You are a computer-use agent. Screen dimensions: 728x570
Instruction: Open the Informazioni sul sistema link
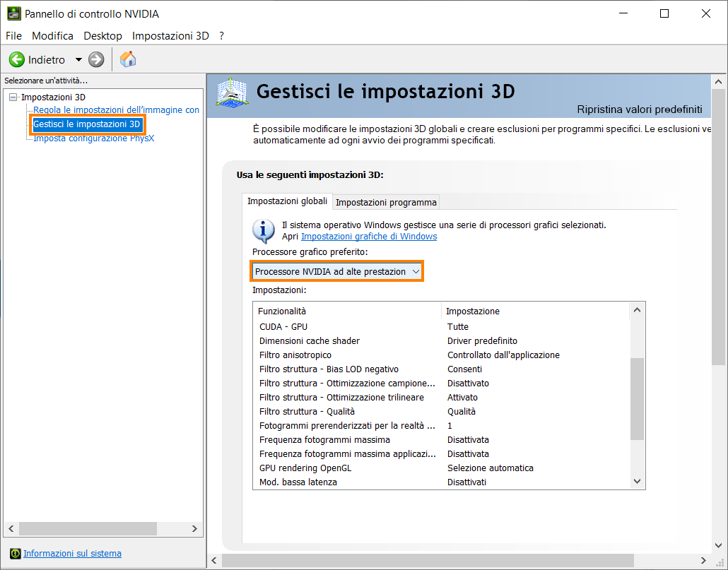coord(72,554)
